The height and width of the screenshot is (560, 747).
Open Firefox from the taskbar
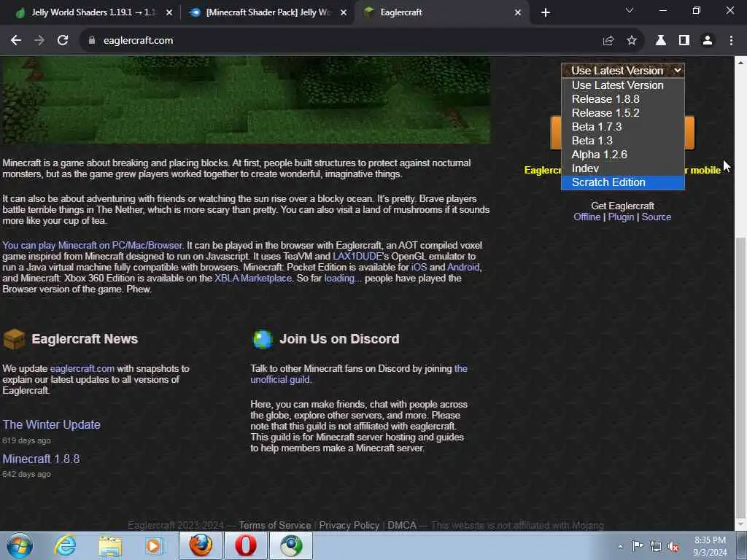(x=201, y=545)
